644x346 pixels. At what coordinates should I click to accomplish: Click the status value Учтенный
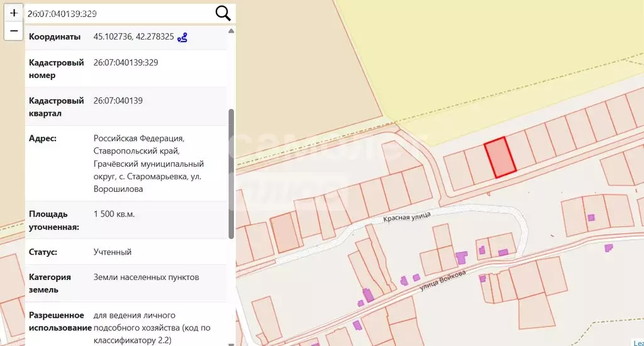pyautogui.click(x=113, y=252)
